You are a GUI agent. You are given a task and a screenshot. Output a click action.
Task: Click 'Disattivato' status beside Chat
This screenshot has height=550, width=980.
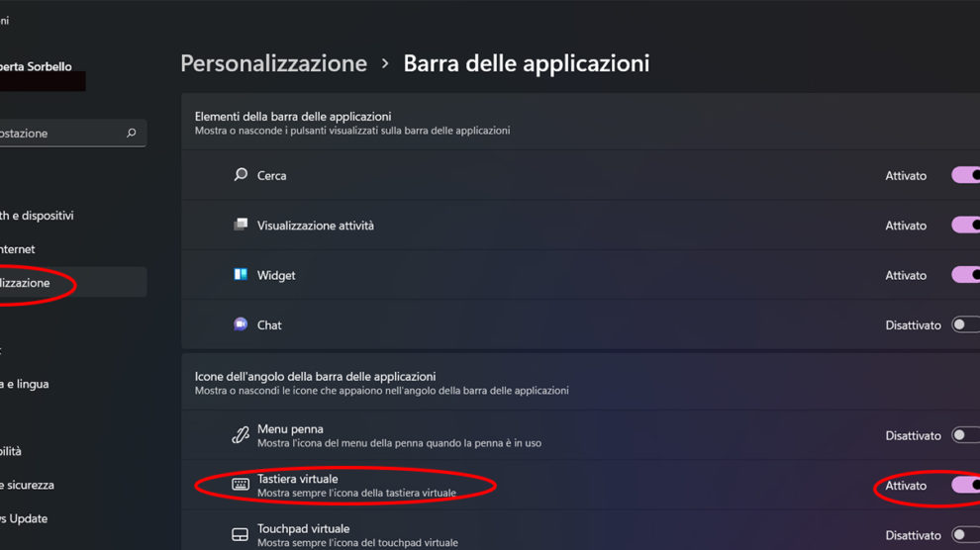(x=913, y=325)
